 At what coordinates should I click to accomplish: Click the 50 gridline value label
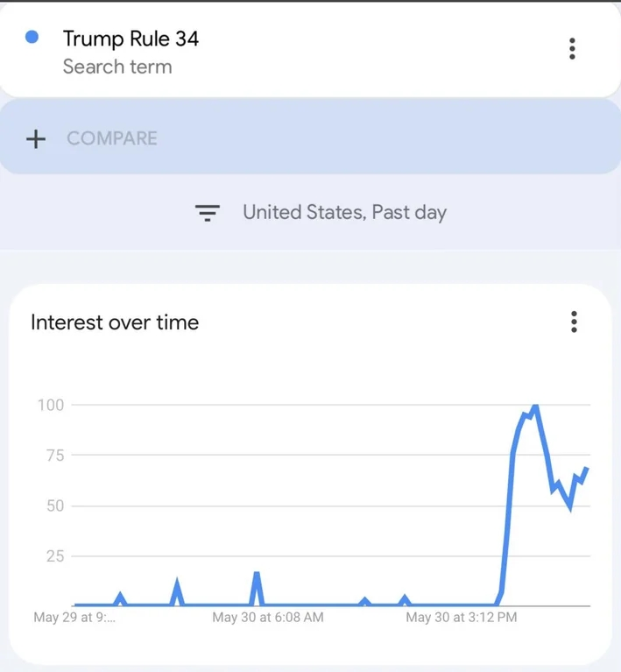(x=55, y=506)
